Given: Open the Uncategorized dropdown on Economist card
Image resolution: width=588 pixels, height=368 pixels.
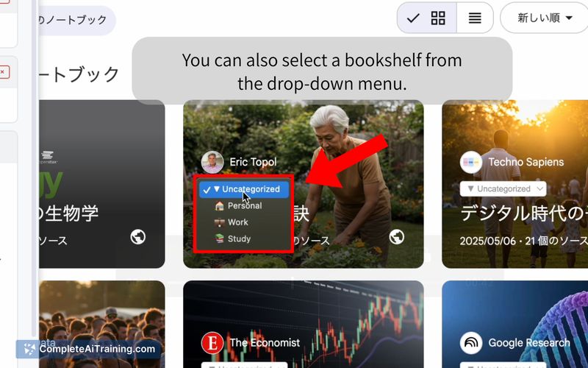Looking at the screenshot, I should tap(244, 365).
